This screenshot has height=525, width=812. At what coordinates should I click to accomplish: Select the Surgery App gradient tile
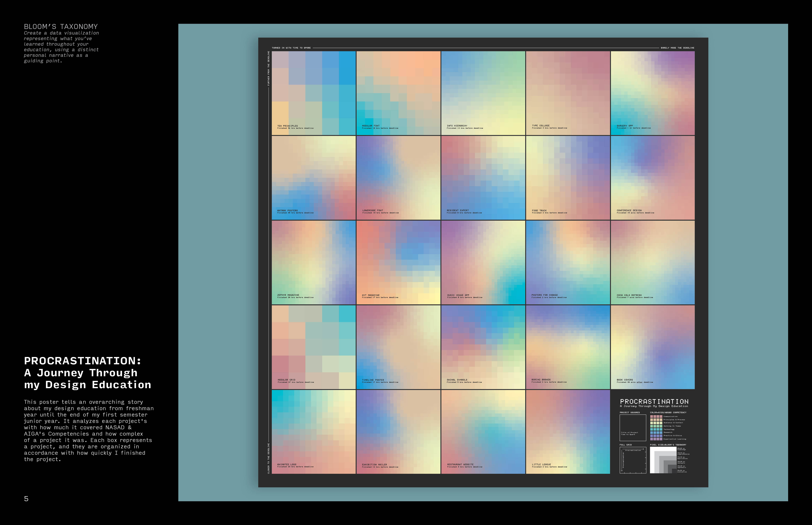652,93
